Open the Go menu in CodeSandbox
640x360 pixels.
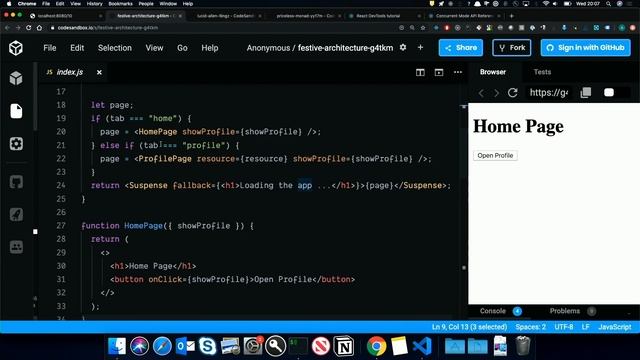182,48
